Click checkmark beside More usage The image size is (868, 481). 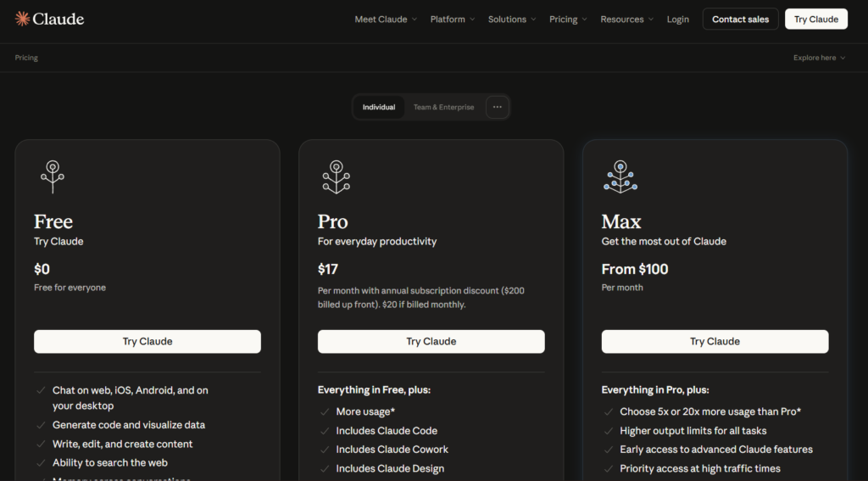325,411
